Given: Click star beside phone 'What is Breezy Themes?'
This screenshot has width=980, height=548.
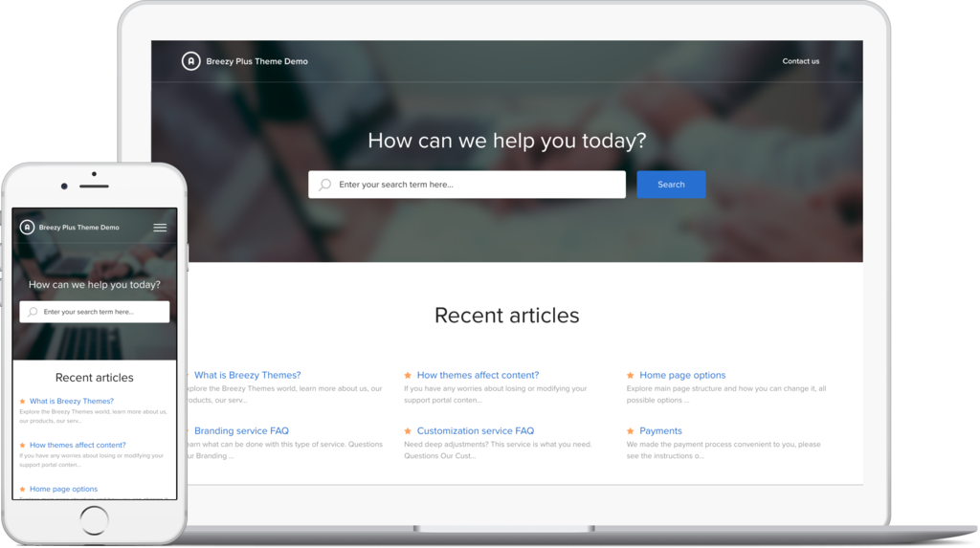Looking at the screenshot, I should 23,401.
